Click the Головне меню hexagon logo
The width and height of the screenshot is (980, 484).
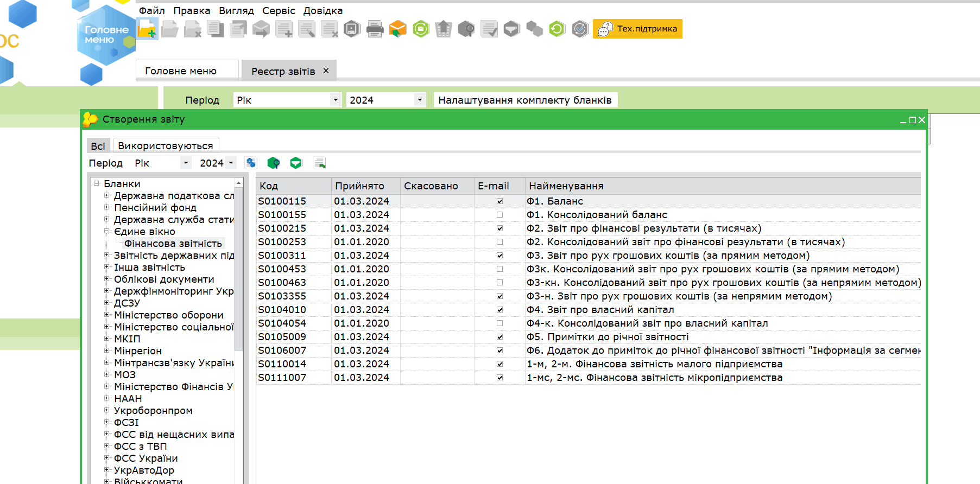pyautogui.click(x=106, y=35)
